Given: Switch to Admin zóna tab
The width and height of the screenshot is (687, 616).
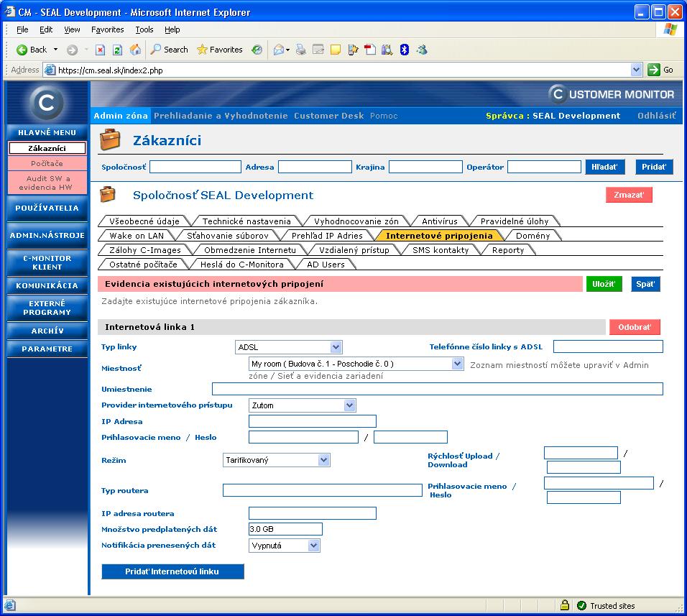Looking at the screenshot, I should (121, 116).
